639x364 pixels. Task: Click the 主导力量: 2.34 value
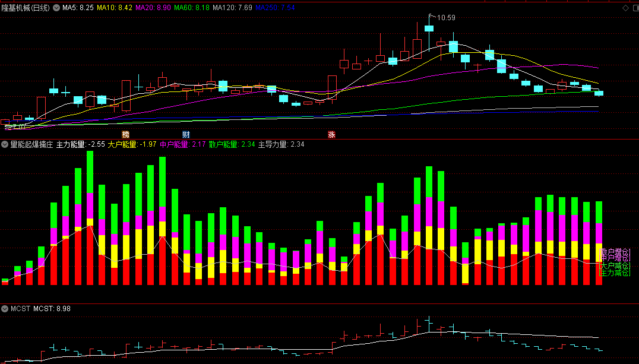point(281,144)
